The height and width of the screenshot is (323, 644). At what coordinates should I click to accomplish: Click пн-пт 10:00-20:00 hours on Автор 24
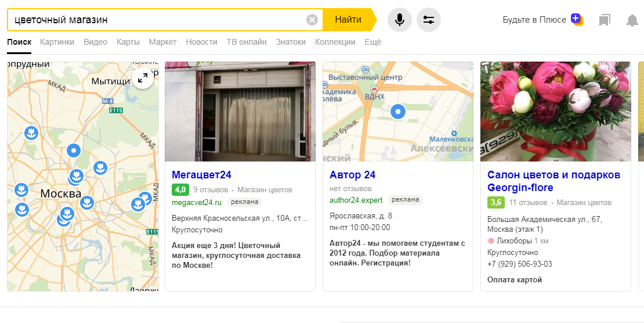tap(360, 227)
